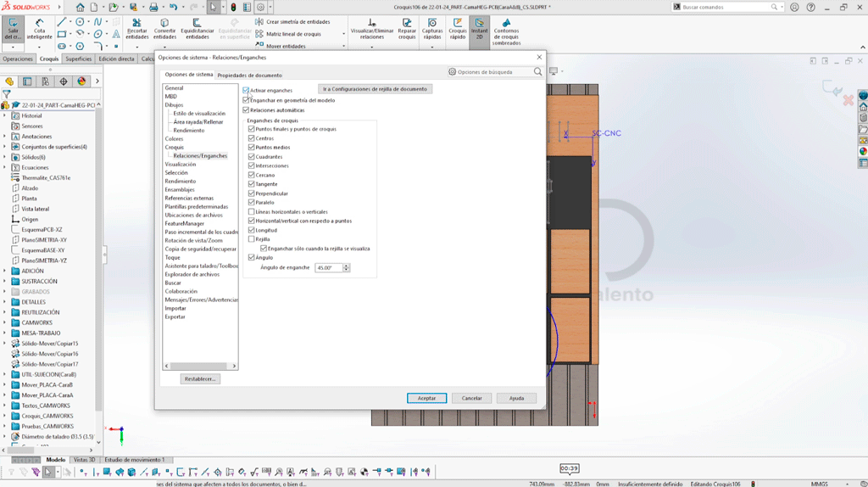Click Ayuda button
Viewport: 868px width, 487px height.
516,399
